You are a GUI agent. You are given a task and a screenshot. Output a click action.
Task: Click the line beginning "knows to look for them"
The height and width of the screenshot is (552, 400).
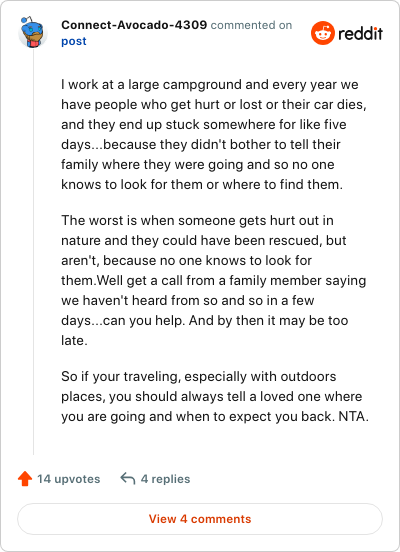tap(202, 184)
